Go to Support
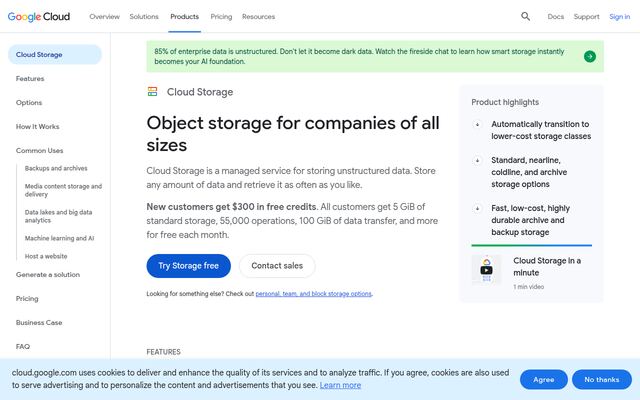The image size is (640, 400). [587, 17]
